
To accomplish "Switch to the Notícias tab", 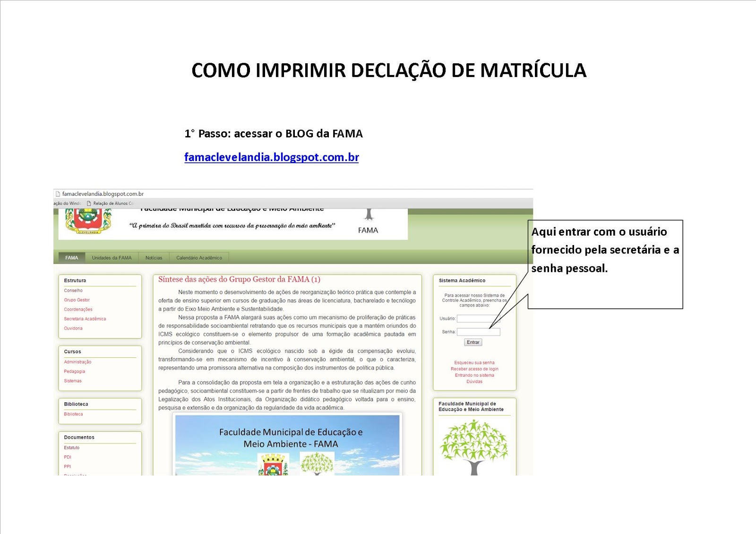I will [x=154, y=258].
